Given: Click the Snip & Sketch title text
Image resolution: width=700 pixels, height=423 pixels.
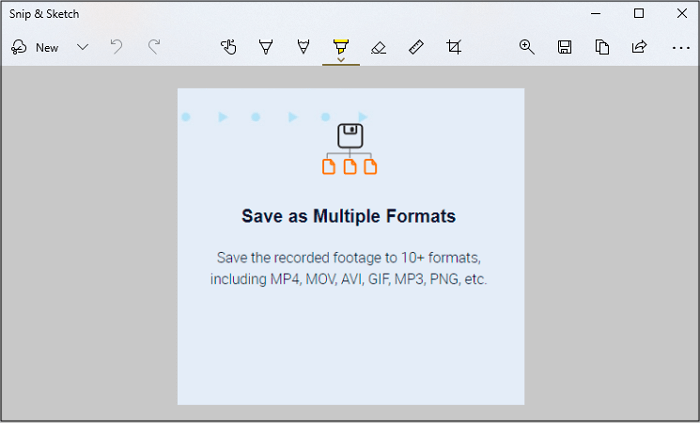Looking at the screenshot, I should coord(44,14).
